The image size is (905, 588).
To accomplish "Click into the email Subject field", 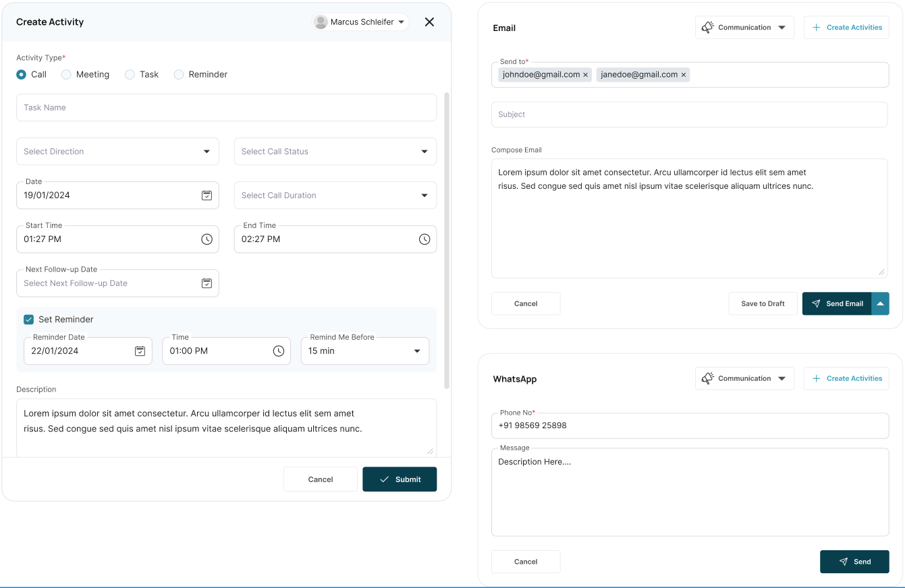I will pos(688,115).
